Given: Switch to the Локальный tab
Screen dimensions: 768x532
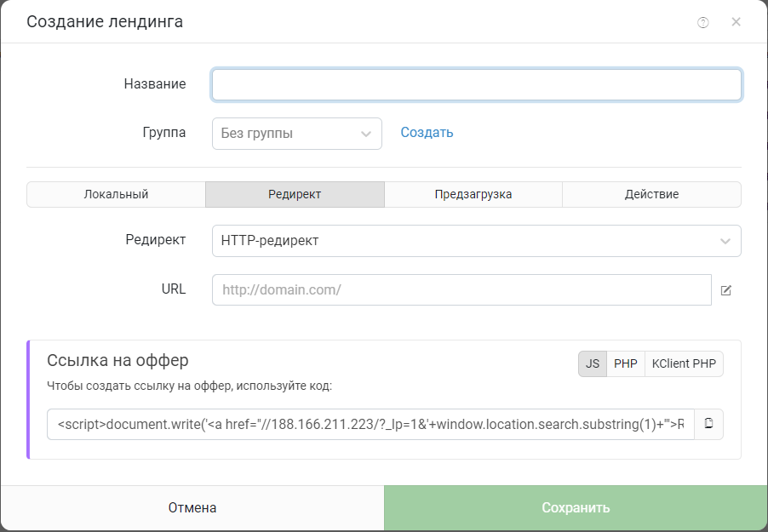Looking at the screenshot, I should pyautogui.click(x=116, y=194).
